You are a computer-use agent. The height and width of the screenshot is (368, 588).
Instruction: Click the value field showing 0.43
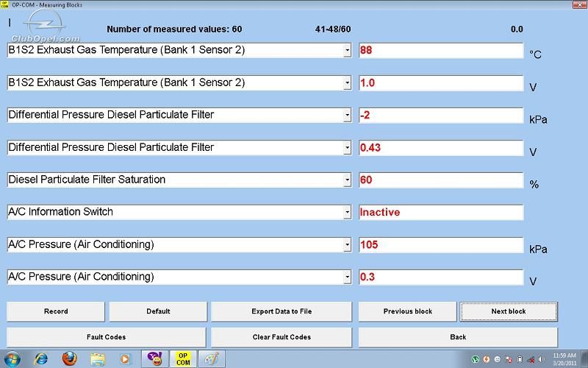coord(441,148)
